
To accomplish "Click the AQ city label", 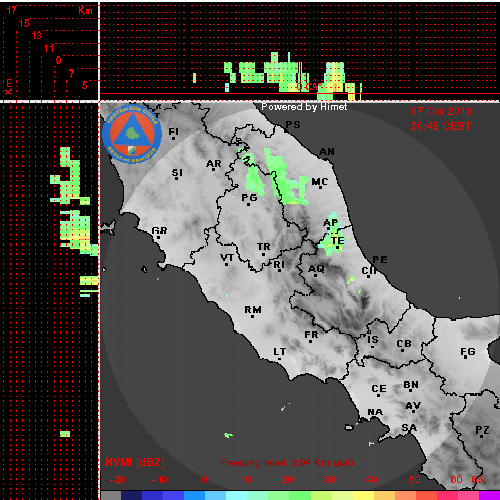I will coord(316,268).
